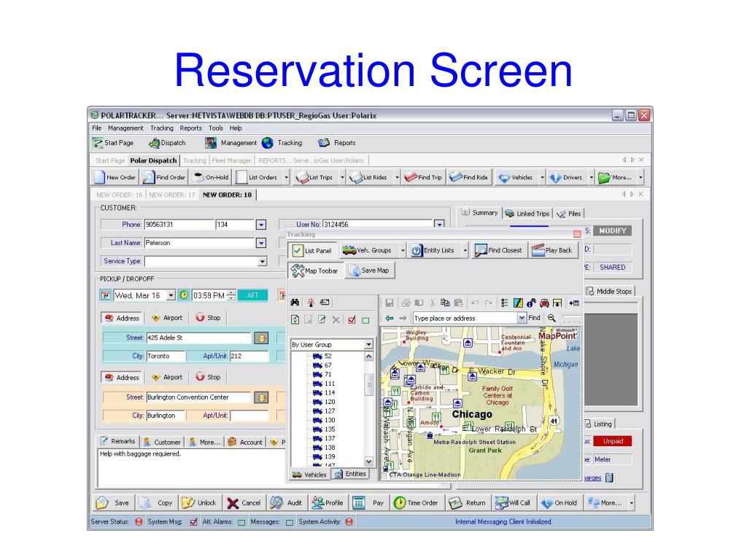Click the Find button next to the address box
747x560 pixels.
click(x=534, y=318)
